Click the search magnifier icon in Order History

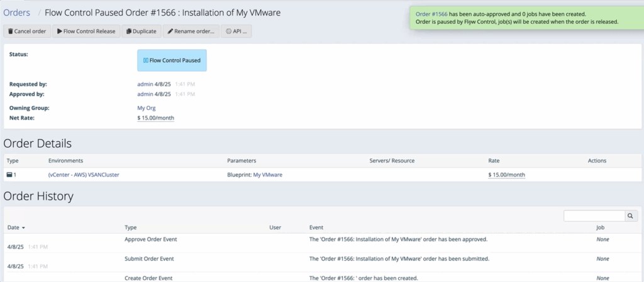631,215
